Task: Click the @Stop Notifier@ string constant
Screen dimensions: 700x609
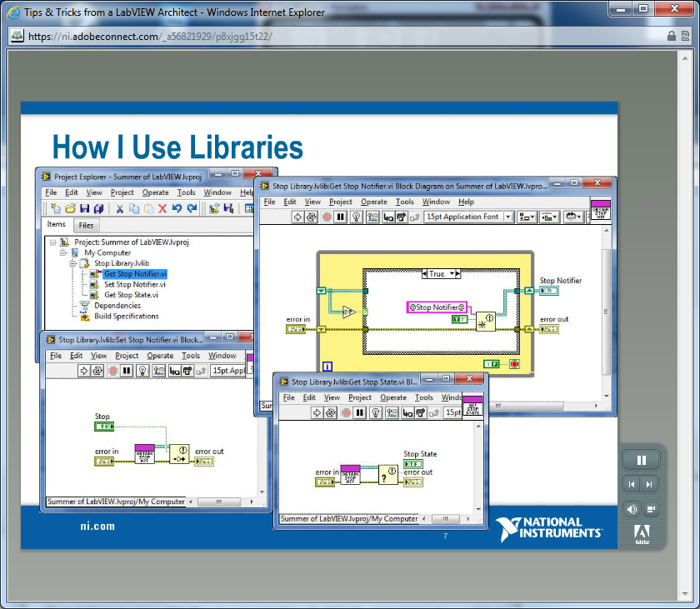Action: tap(437, 307)
